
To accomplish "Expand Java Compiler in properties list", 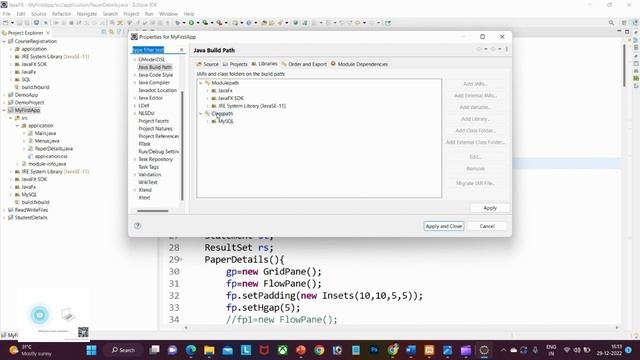I will (x=135, y=83).
